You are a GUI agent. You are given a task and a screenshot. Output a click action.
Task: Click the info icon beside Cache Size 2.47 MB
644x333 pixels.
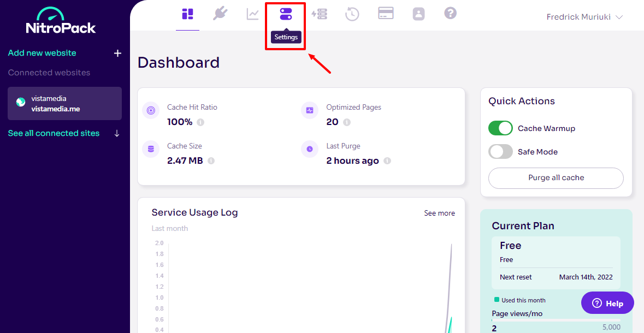(211, 161)
